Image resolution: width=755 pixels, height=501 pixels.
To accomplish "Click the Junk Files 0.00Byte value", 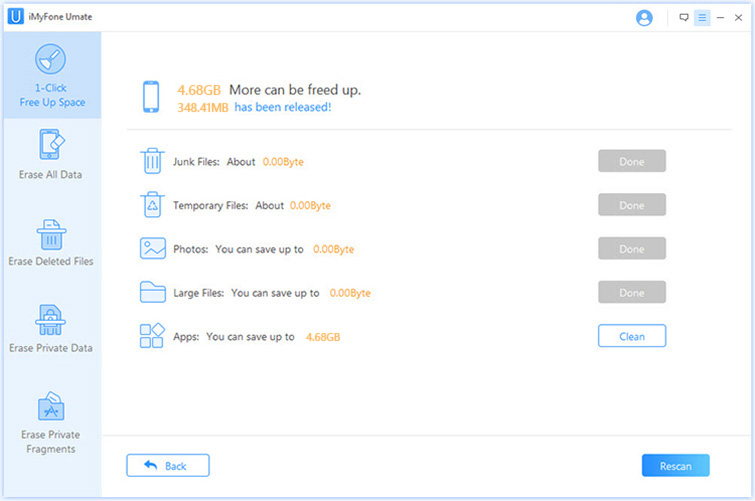I will point(283,162).
